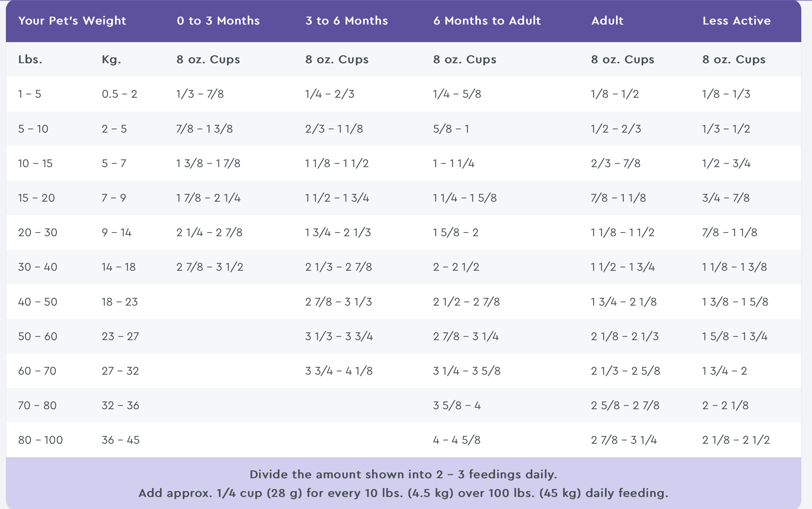Click the "0.5 – 2" kg cell
This screenshot has width=812, height=509.
[x=119, y=94]
